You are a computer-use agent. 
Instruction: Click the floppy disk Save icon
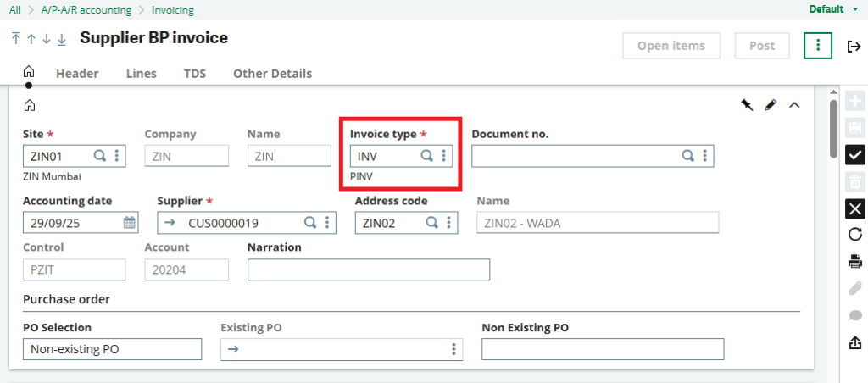855,128
